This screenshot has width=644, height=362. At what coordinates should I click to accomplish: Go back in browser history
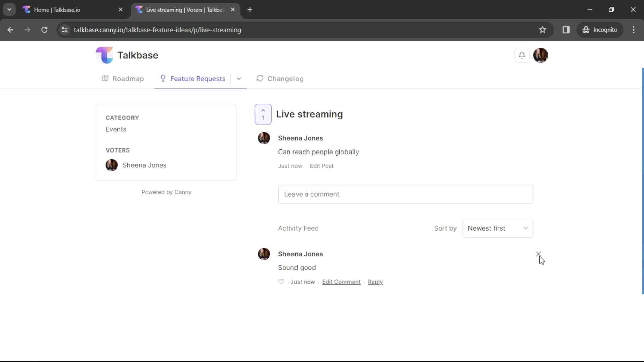click(10, 30)
